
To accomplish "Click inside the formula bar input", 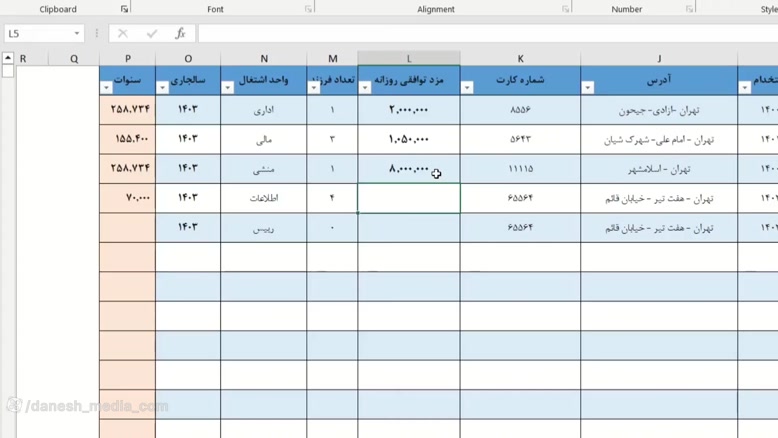I will click(x=488, y=33).
